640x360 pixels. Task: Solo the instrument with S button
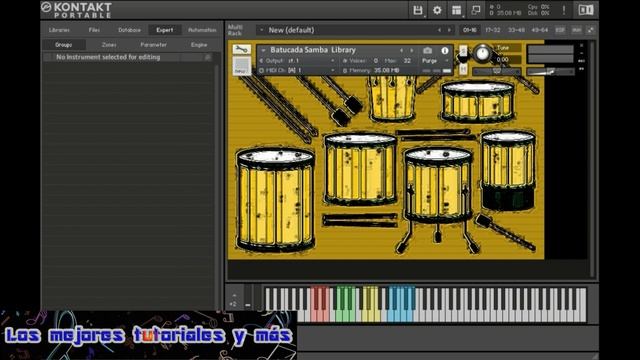pyautogui.click(x=463, y=51)
